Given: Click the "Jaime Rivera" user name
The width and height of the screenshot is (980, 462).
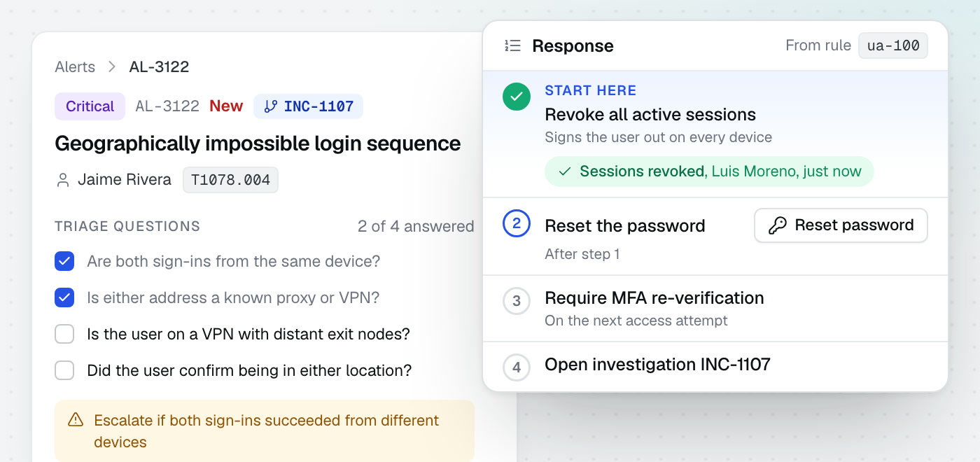Looking at the screenshot, I should coord(125,180).
